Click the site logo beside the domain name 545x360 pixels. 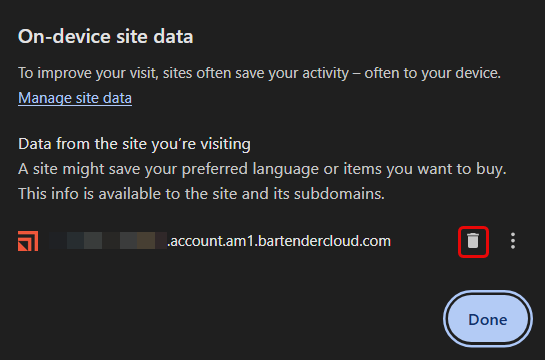(28, 241)
